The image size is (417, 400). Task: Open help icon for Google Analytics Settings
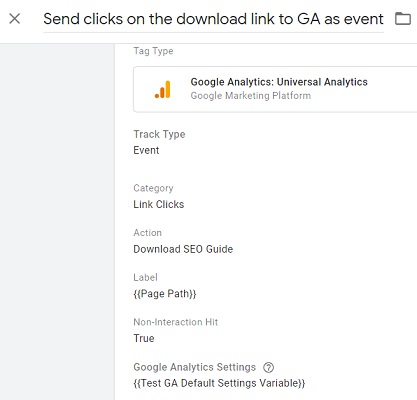click(268, 367)
